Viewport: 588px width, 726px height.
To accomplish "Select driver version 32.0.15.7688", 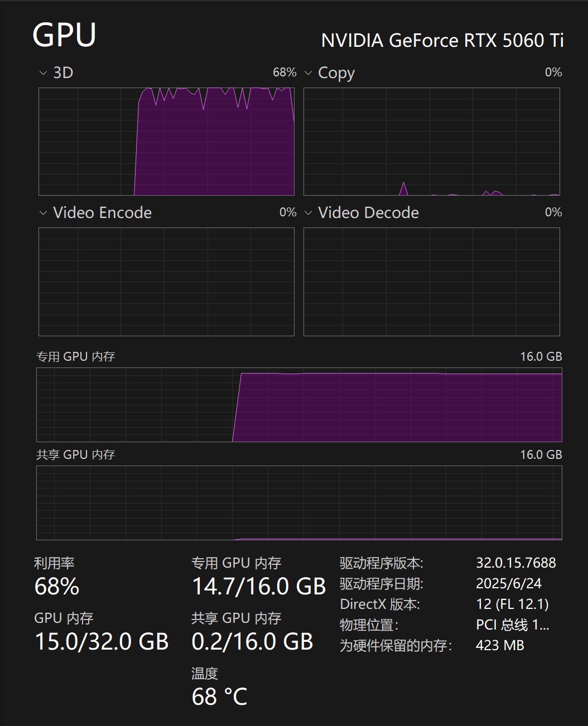I will tap(515, 563).
